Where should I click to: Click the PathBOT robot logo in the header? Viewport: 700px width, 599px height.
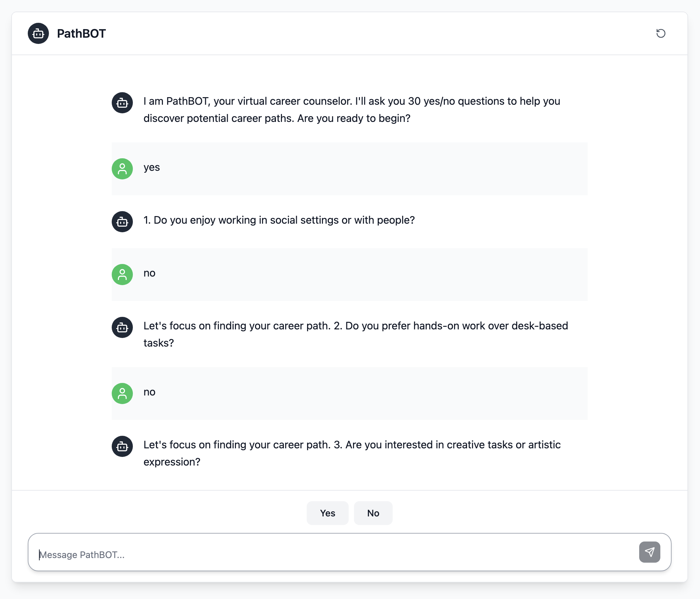[x=38, y=33]
